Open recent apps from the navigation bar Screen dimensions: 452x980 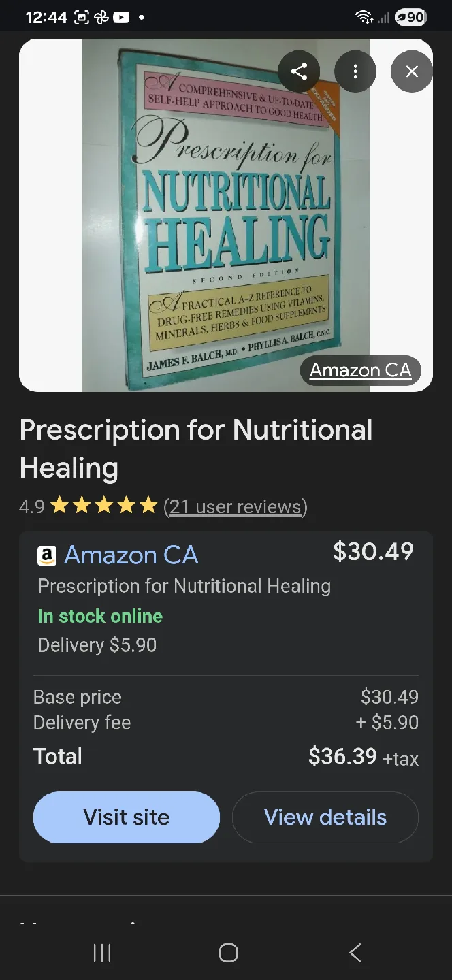pos(101,953)
